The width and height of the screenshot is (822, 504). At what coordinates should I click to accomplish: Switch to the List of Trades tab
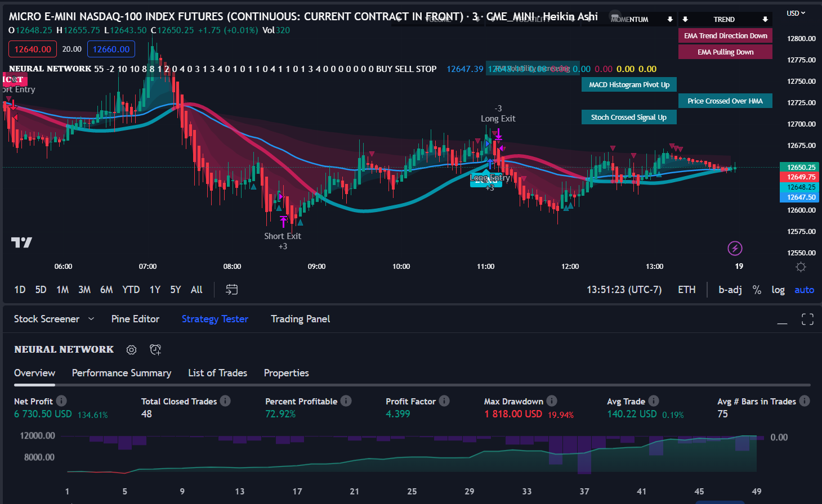pos(218,373)
